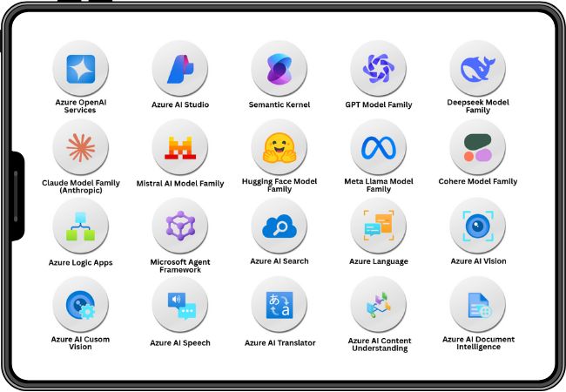The image size is (566, 392).
Task: Select the 'Deepseek Model Family' label
Action: pos(478,106)
